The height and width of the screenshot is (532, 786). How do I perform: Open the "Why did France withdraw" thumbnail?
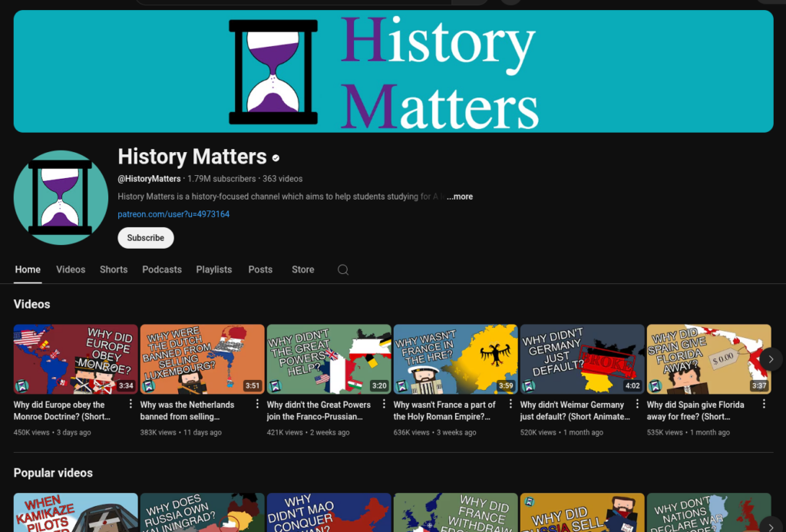456,513
